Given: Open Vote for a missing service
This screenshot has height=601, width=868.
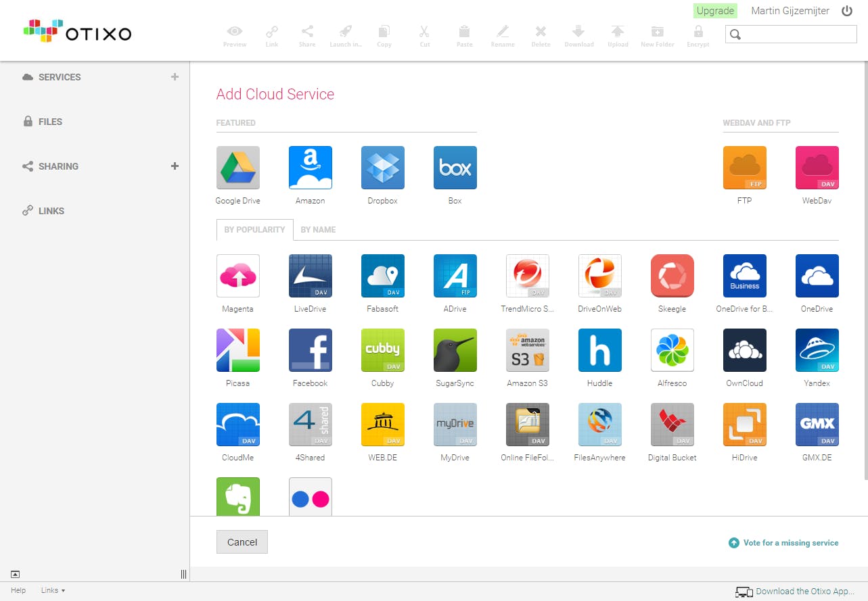Looking at the screenshot, I should pos(783,543).
